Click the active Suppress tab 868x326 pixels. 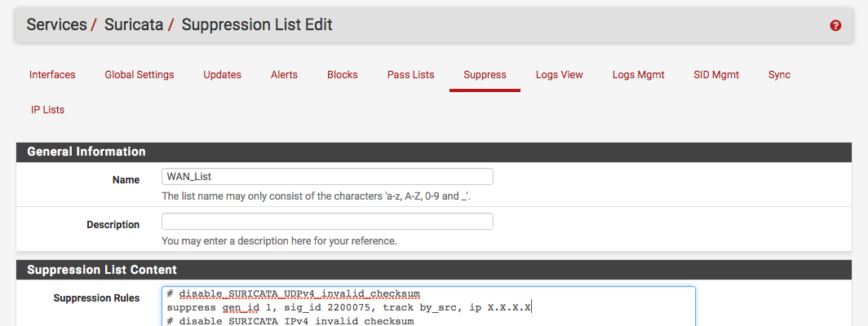[485, 75]
